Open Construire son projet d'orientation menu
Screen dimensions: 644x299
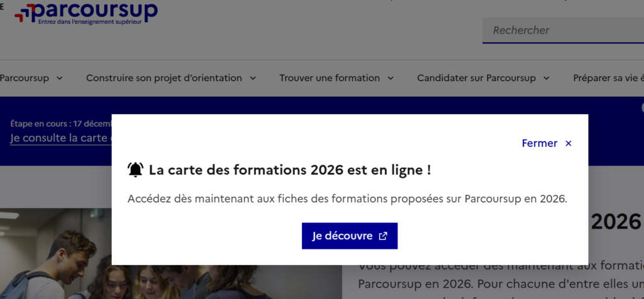(164, 79)
